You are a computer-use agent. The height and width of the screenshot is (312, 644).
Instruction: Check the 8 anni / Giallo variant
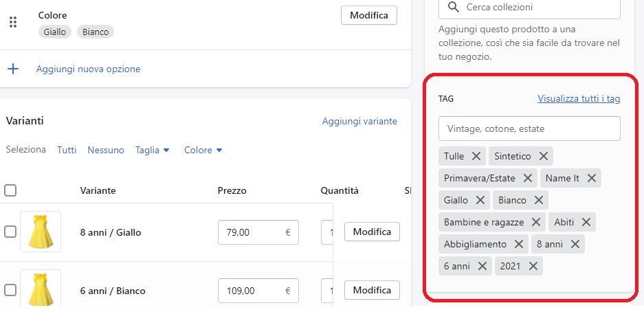click(10, 232)
